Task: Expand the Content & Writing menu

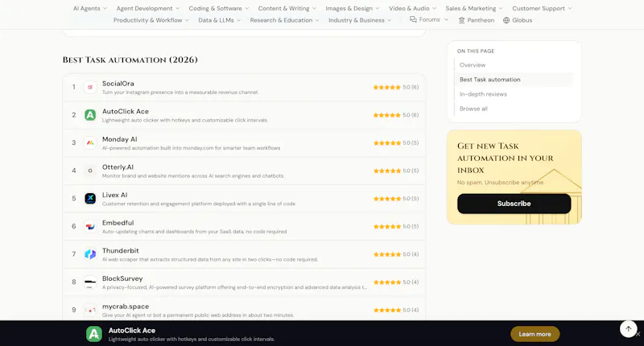Action: pos(287,8)
